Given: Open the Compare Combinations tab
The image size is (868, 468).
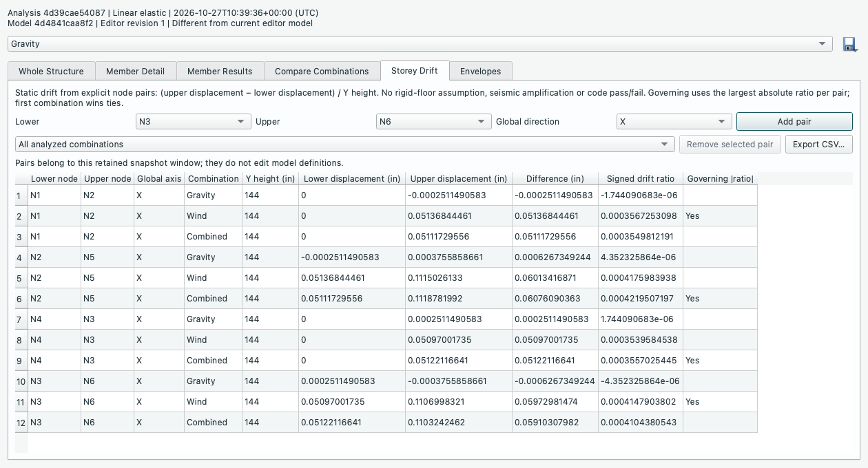Looking at the screenshot, I should 322,71.
